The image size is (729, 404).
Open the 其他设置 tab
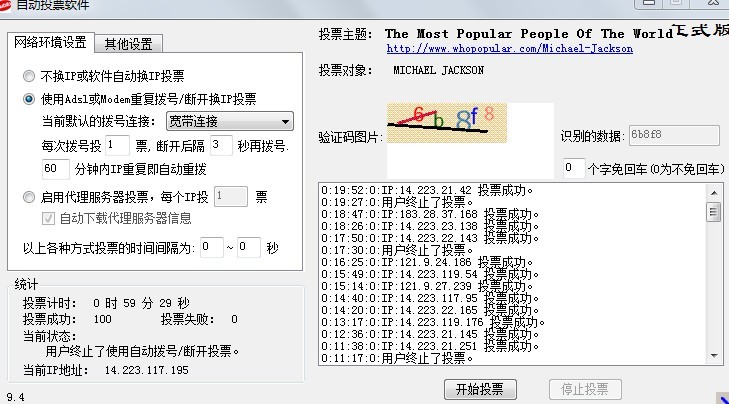128,44
